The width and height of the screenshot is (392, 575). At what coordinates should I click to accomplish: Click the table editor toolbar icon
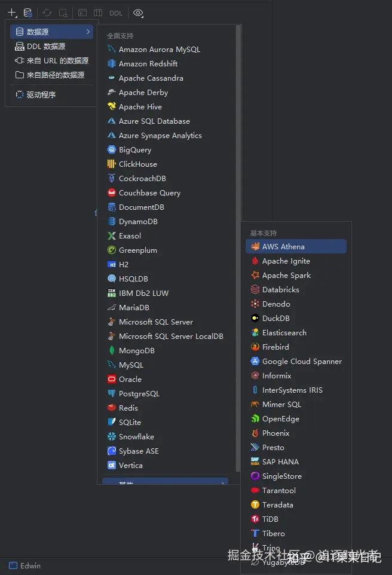tap(98, 13)
